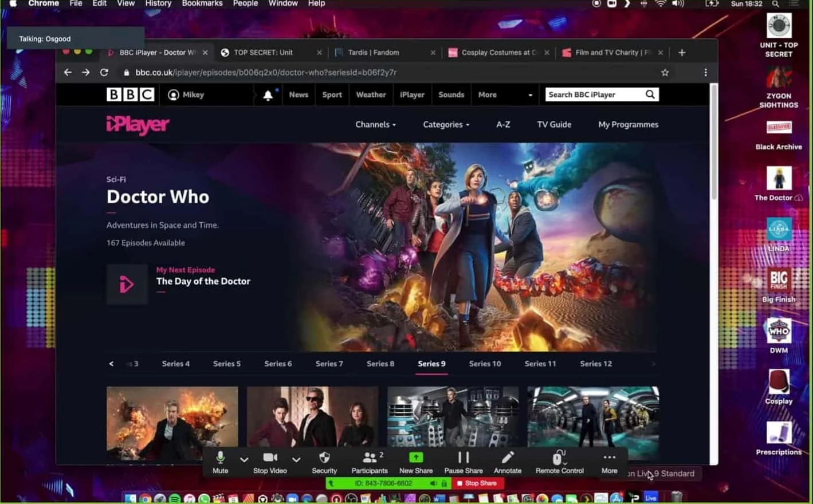The image size is (813, 504).
Task: Go to BBC Weather link
Action: click(x=371, y=95)
